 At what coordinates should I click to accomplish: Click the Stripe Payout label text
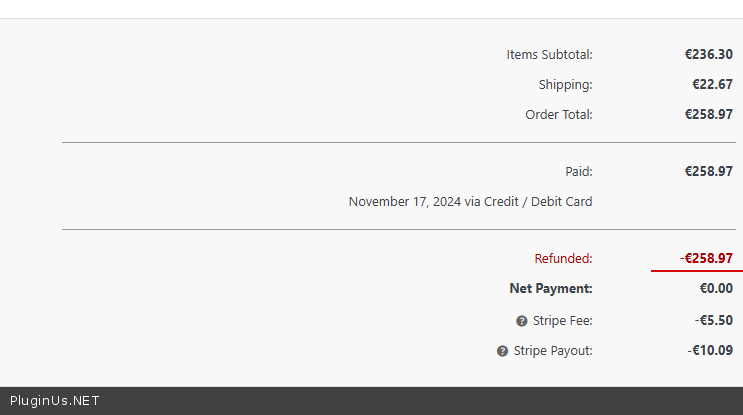tap(553, 351)
